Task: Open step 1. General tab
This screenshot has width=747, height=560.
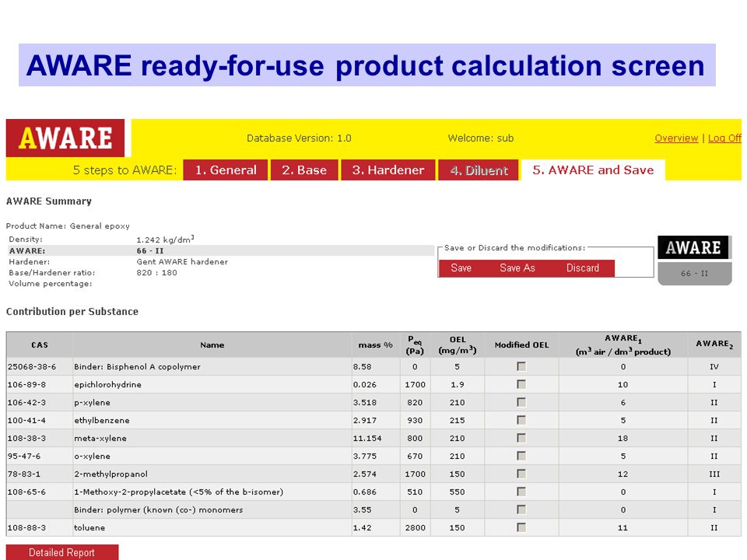Action: (226, 170)
